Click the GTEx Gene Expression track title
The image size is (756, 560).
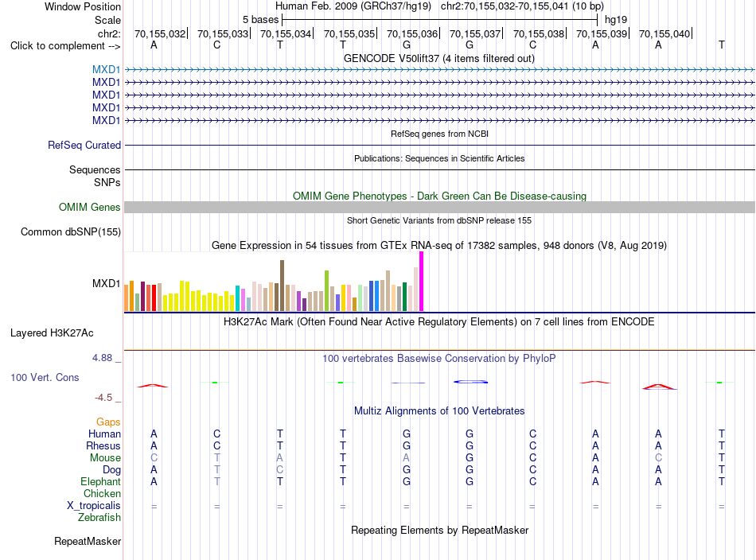(439, 245)
